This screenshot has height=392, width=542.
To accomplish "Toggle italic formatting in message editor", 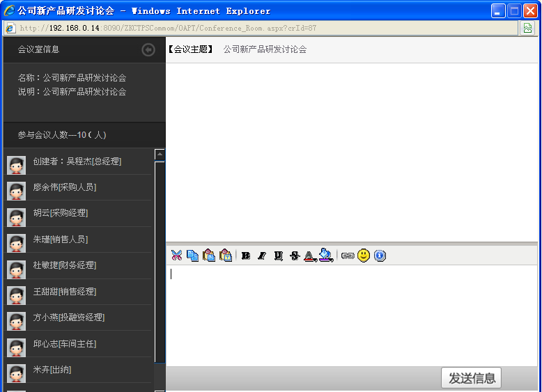I will (262, 256).
